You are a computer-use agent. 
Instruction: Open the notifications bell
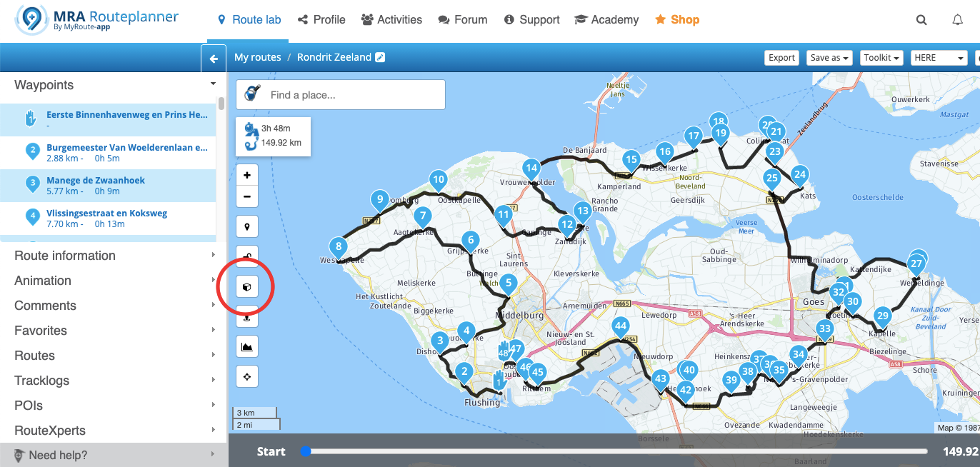958,20
